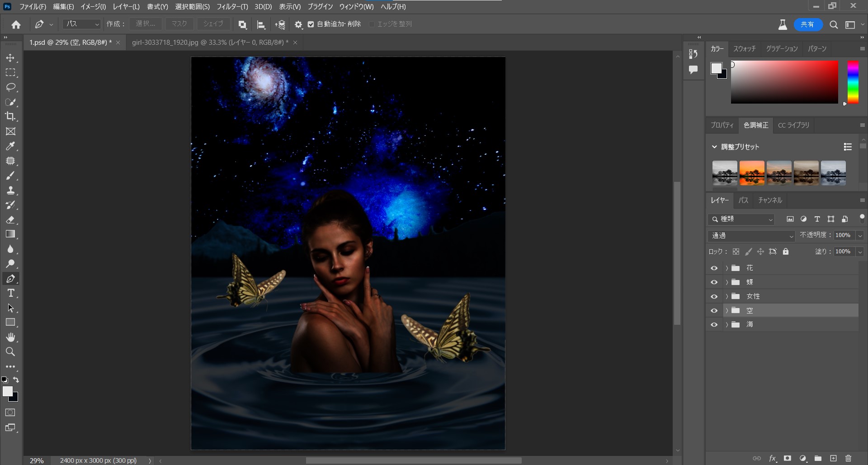Select the Rectangle shape tool

click(10, 323)
